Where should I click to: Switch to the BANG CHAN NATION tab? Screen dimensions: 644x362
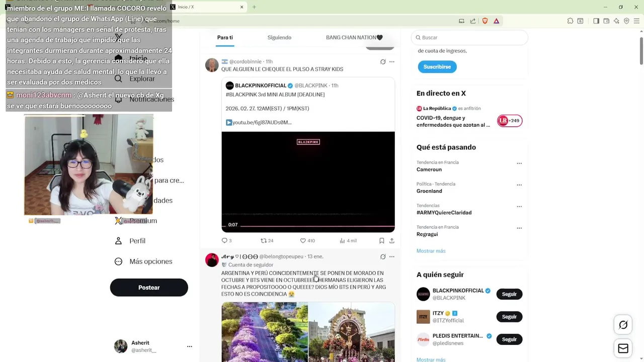(354, 37)
